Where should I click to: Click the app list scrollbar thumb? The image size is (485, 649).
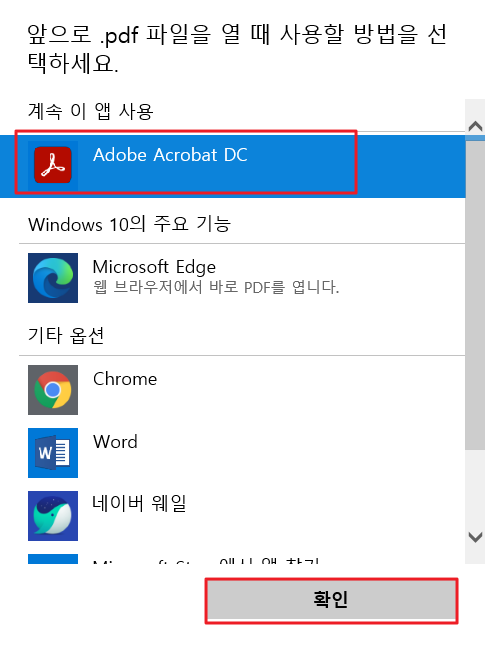[475, 294]
